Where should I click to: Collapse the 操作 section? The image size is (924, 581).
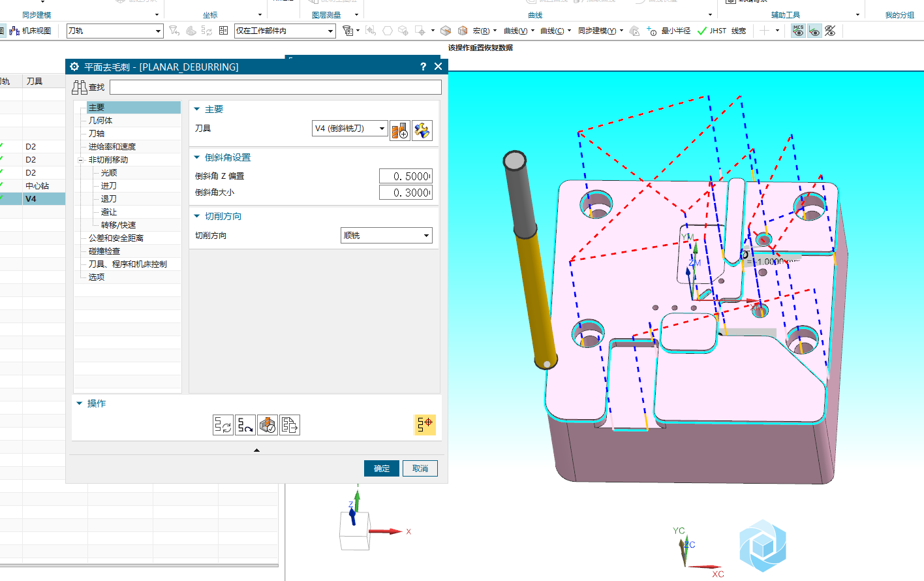80,403
